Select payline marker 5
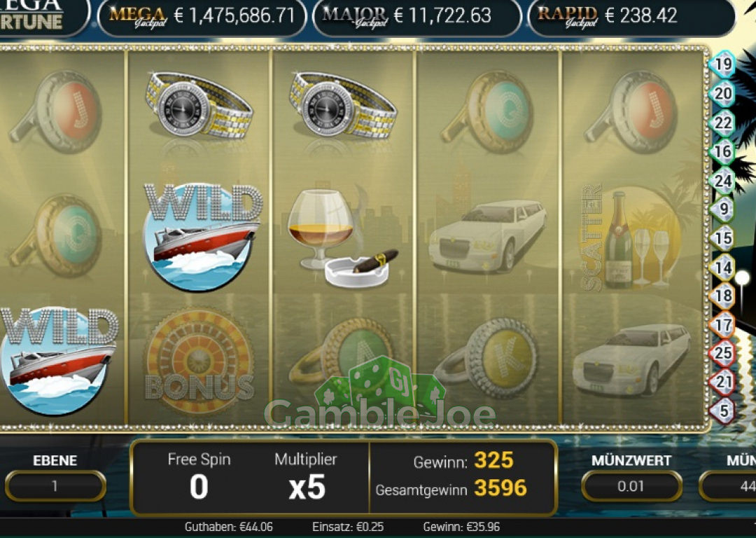 pos(722,411)
